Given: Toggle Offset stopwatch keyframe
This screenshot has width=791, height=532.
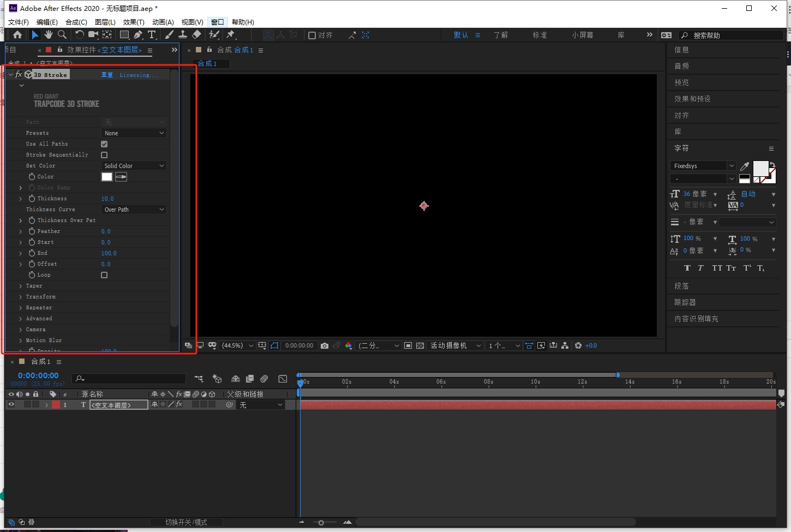Looking at the screenshot, I should click(x=32, y=264).
